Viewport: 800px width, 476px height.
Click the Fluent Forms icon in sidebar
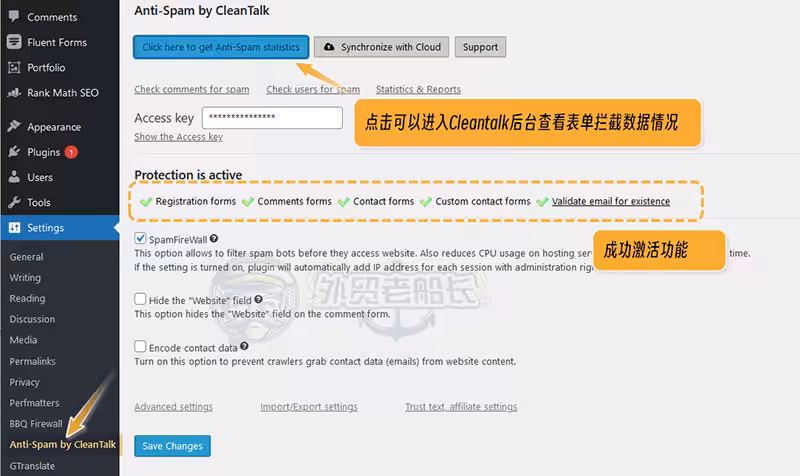(x=14, y=42)
